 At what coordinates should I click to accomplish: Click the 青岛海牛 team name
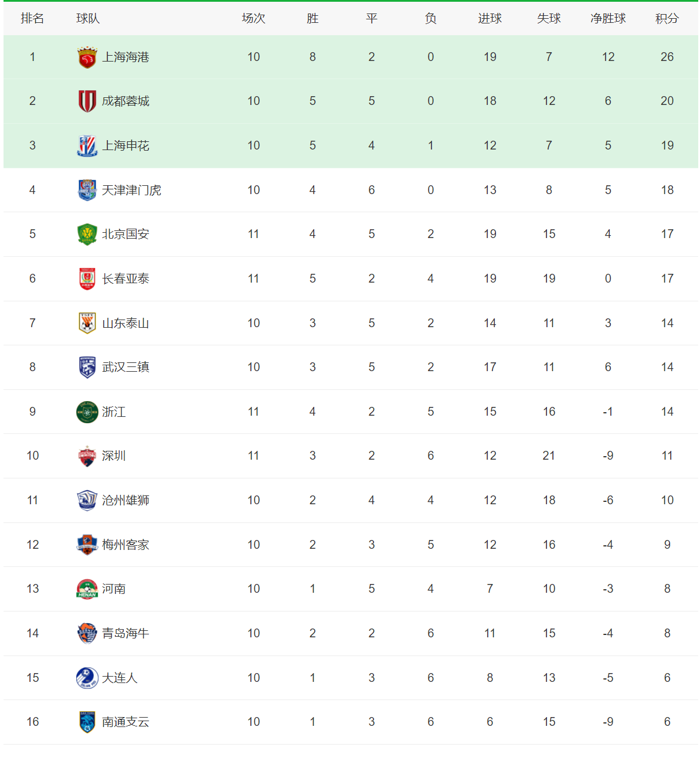[125, 633]
